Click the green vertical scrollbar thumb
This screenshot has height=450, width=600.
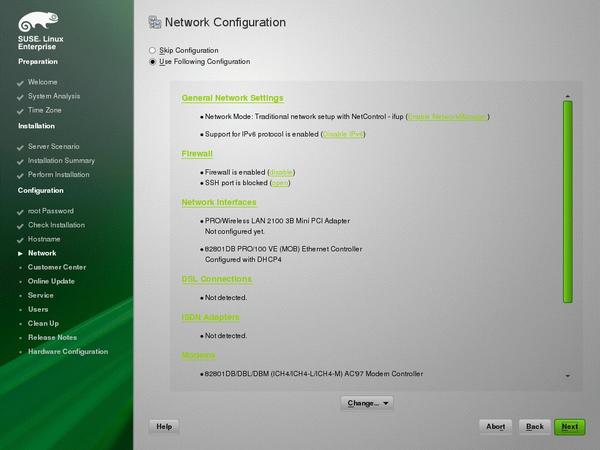coord(568,202)
